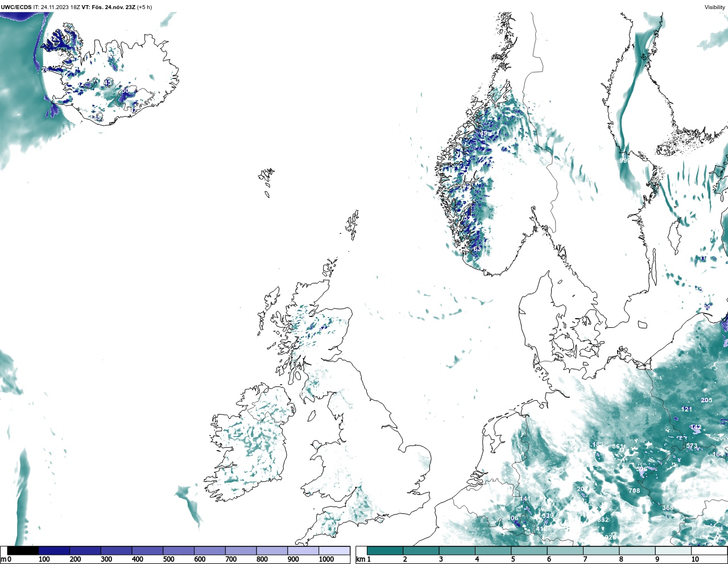The image size is (728, 564).
Task: Click the '63' value in southern Norway
Action: 477,249
